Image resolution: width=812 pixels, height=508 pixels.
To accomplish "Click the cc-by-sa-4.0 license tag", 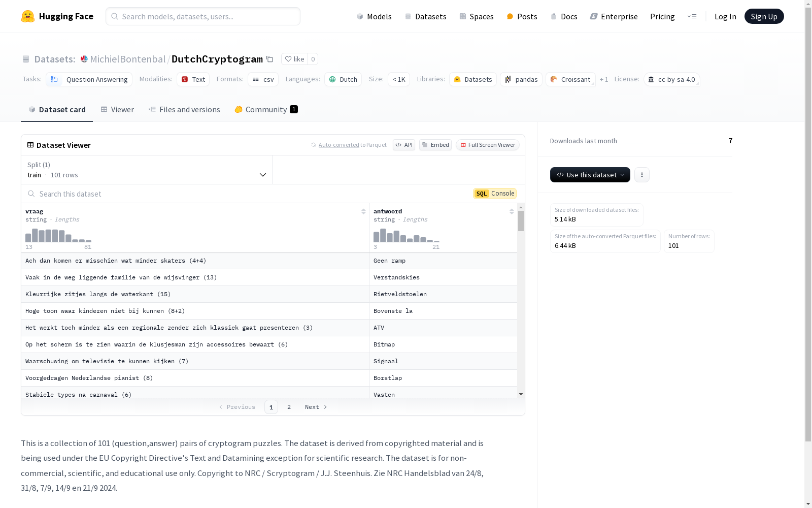I will [672, 79].
